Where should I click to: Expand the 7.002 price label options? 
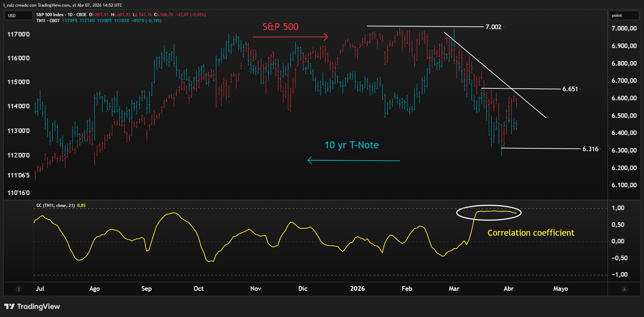[493, 27]
